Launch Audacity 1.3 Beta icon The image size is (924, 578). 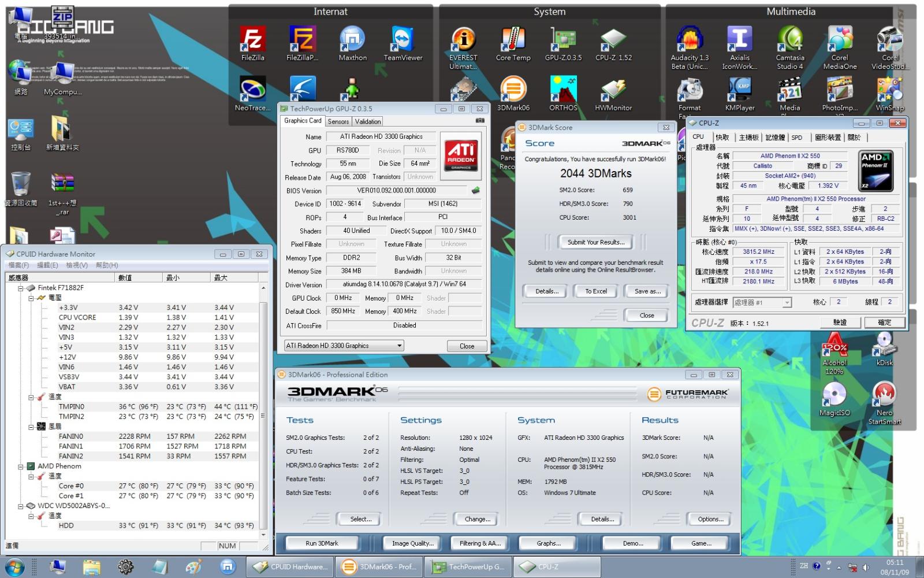(690, 49)
